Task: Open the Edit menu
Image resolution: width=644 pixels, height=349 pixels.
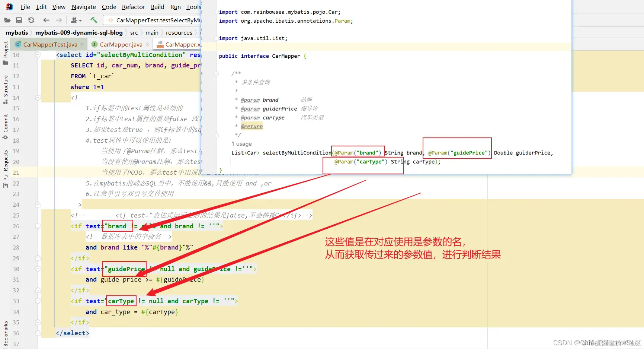Action: 41,7
